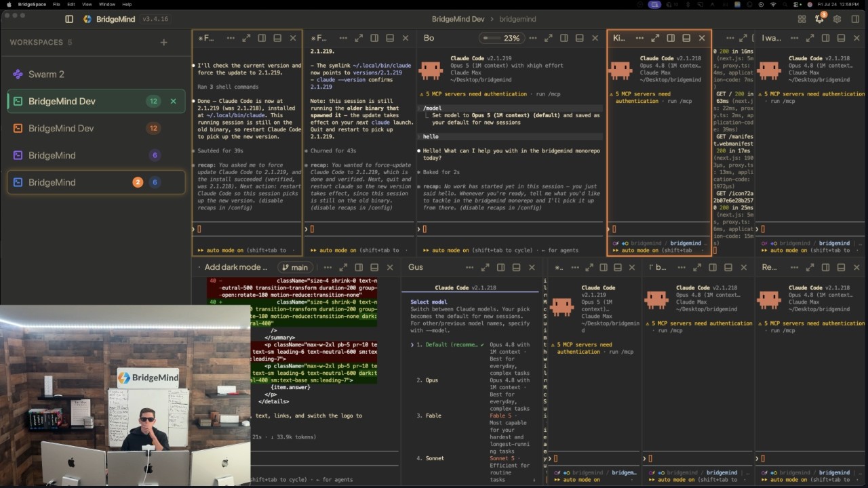Viewport: 868px width, 488px height.
Task: Open the Help menu
Action: click(127, 4)
